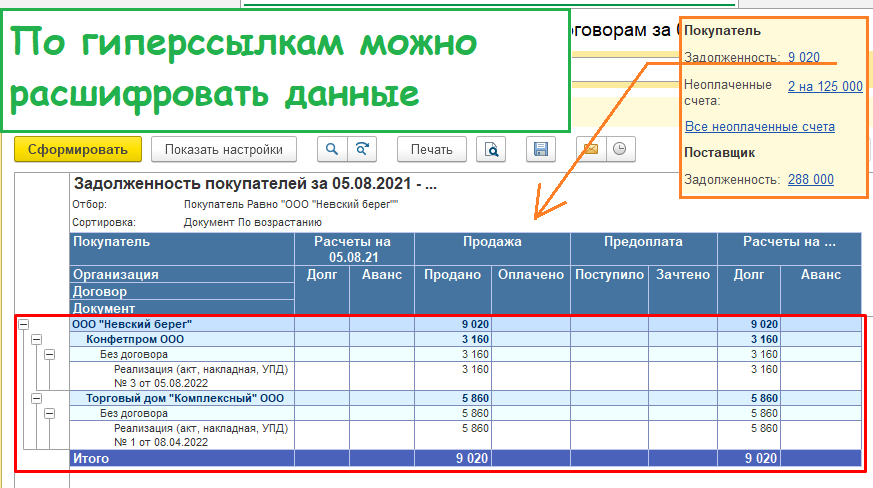Click the sort text Документ По возрастанию
The height and width of the screenshot is (488, 873).
pos(253,222)
